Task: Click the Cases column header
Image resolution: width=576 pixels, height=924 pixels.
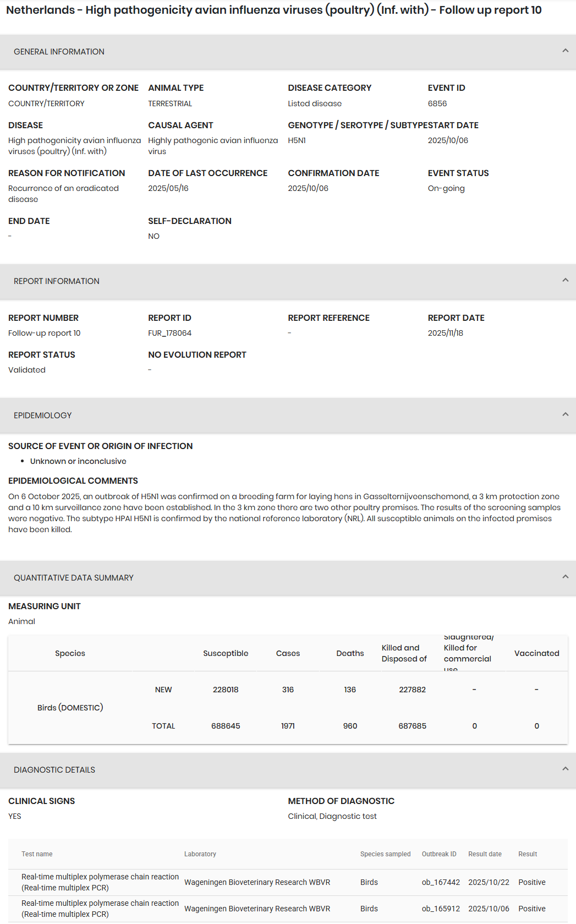Action: click(x=288, y=653)
